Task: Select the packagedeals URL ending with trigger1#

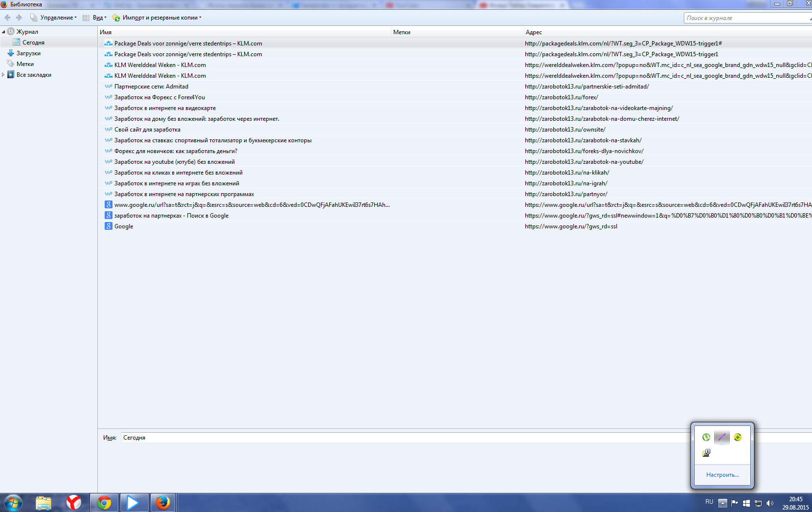Action: click(x=623, y=44)
